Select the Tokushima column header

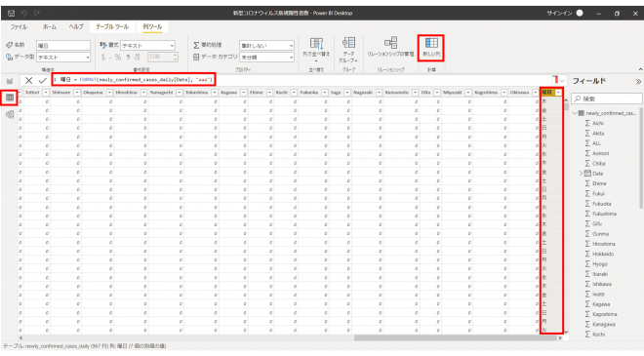click(197, 93)
